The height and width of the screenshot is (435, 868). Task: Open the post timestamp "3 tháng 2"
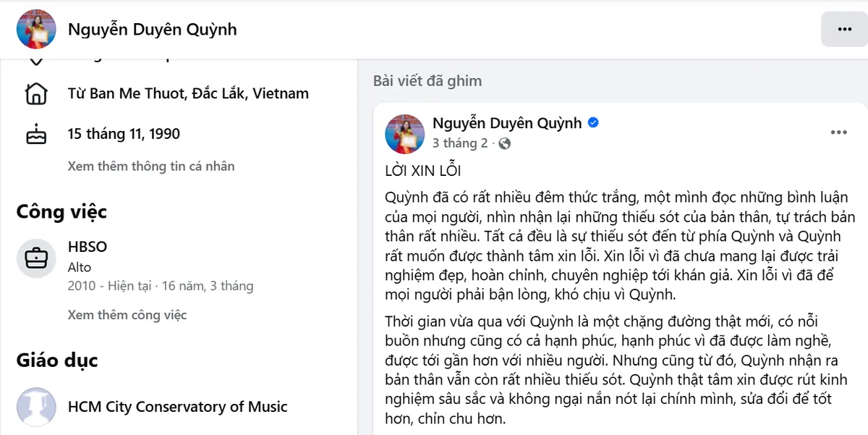pyautogui.click(x=460, y=143)
